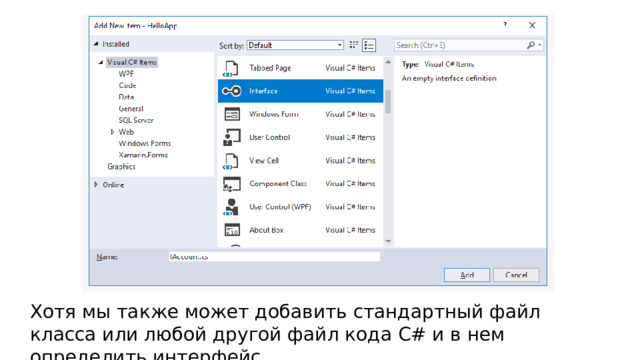Select Visual C# Items in the tree
Image resolution: width=640 pixels, height=360 pixels.
click(x=132, y=62)
